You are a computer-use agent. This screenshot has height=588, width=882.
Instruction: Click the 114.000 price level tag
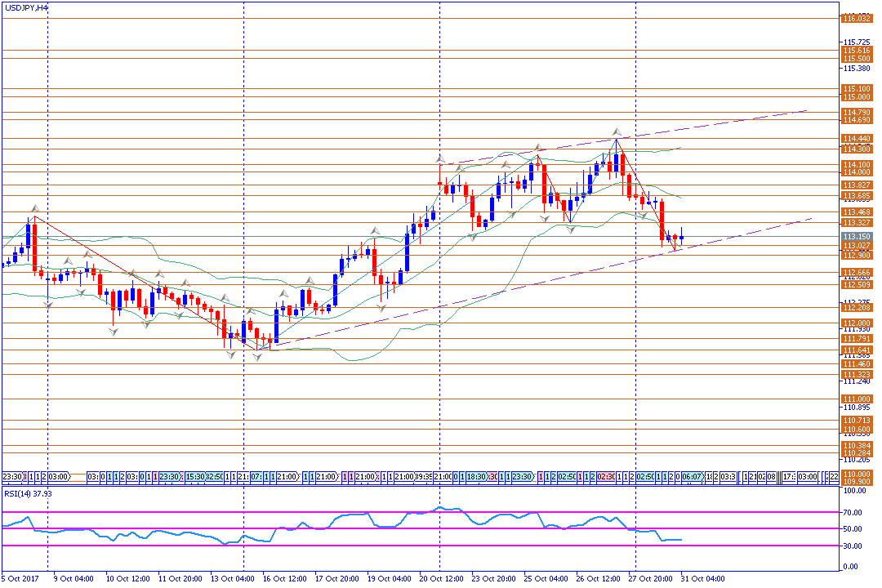point(857,172)
